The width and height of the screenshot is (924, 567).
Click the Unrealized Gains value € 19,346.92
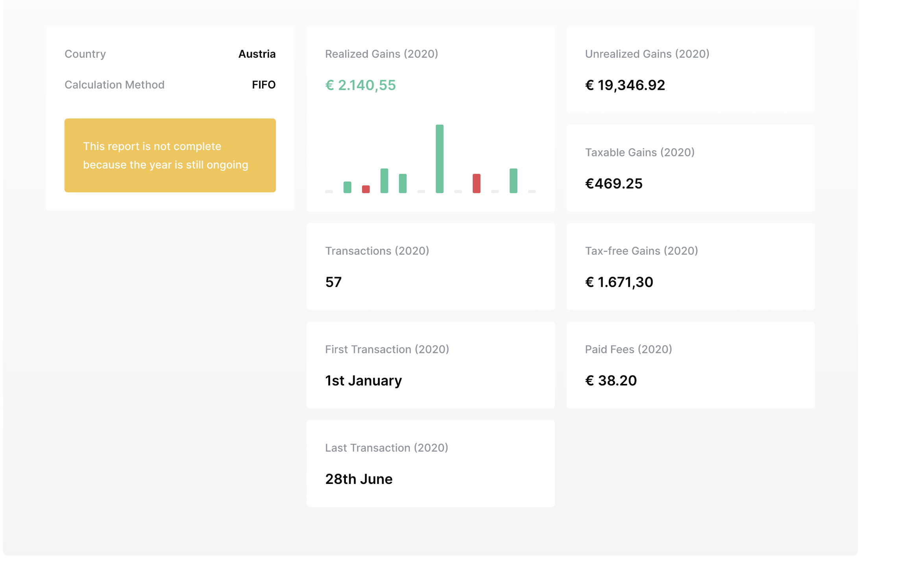(625, 85)
